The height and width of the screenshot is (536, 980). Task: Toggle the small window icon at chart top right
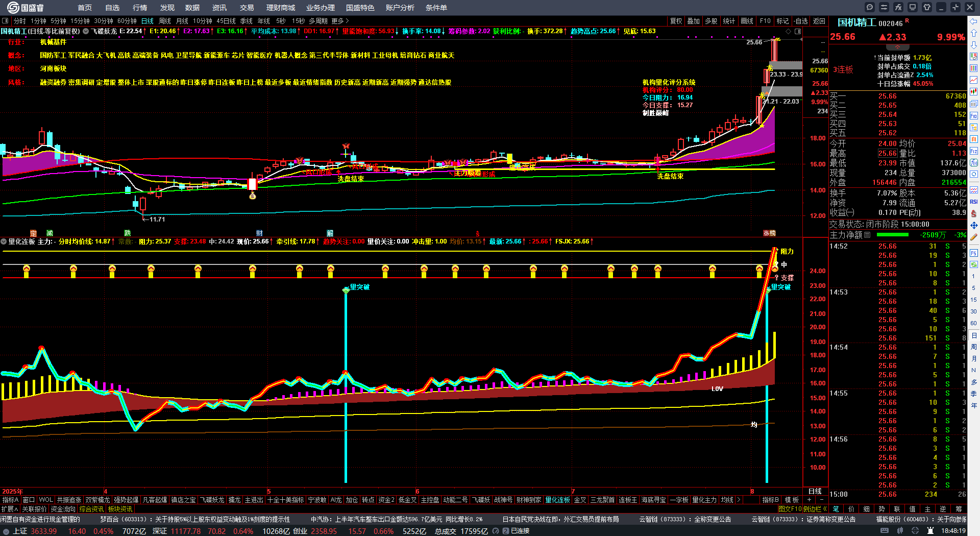click(798, 31)
